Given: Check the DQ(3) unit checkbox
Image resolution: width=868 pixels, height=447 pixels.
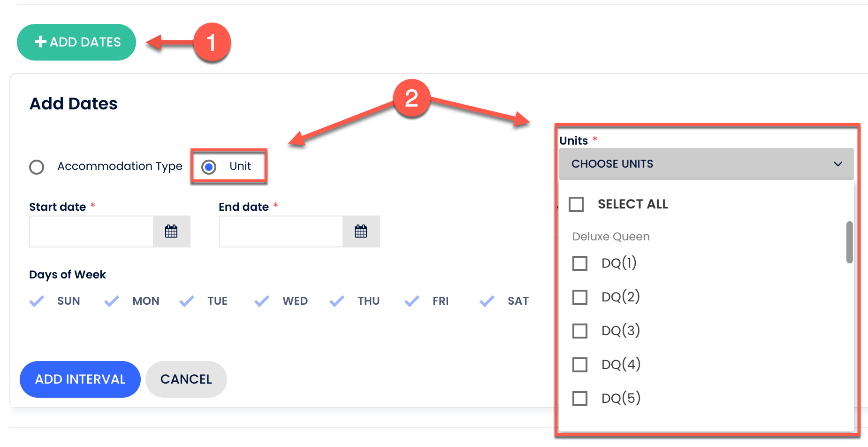Looking at the screenshot, I should pyautogui.click(x=580, y=331).
